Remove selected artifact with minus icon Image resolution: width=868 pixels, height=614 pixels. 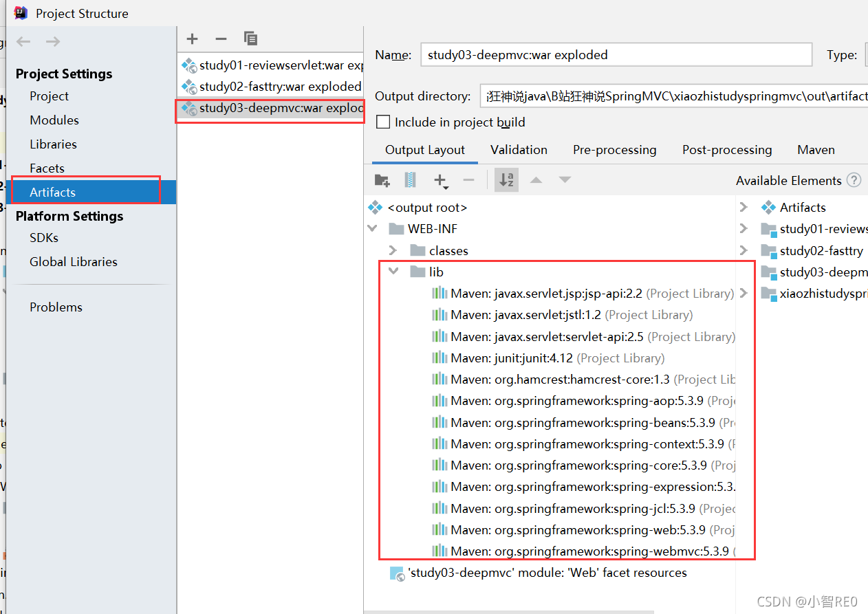pos(221,39)
